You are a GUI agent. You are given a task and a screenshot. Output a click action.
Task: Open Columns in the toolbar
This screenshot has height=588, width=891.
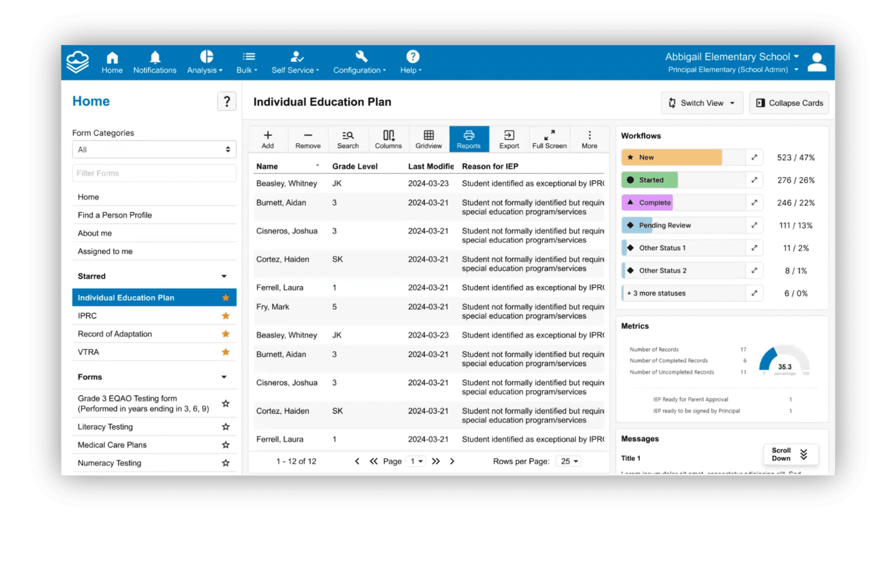[388, 139]
